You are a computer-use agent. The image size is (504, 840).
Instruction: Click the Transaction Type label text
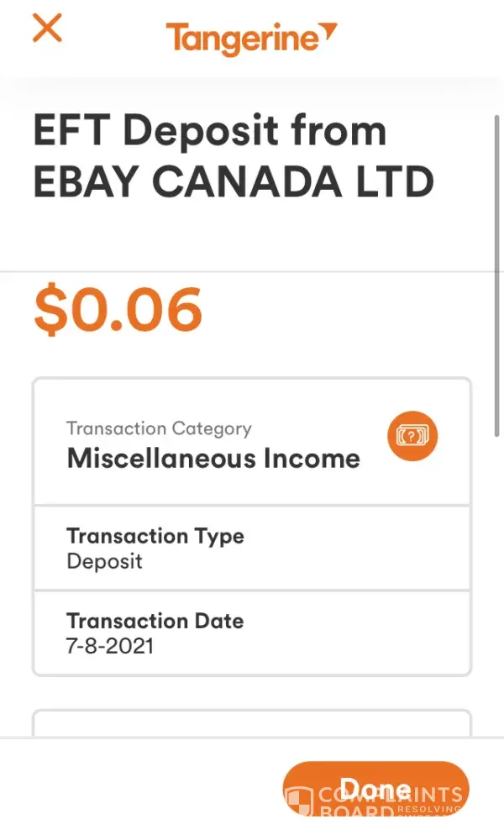click(x=155, y=536)
